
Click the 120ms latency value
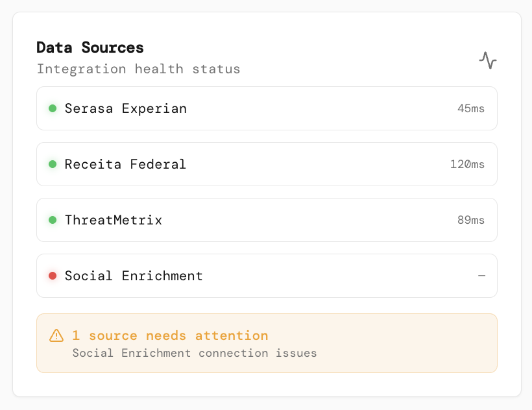point(467,164)
